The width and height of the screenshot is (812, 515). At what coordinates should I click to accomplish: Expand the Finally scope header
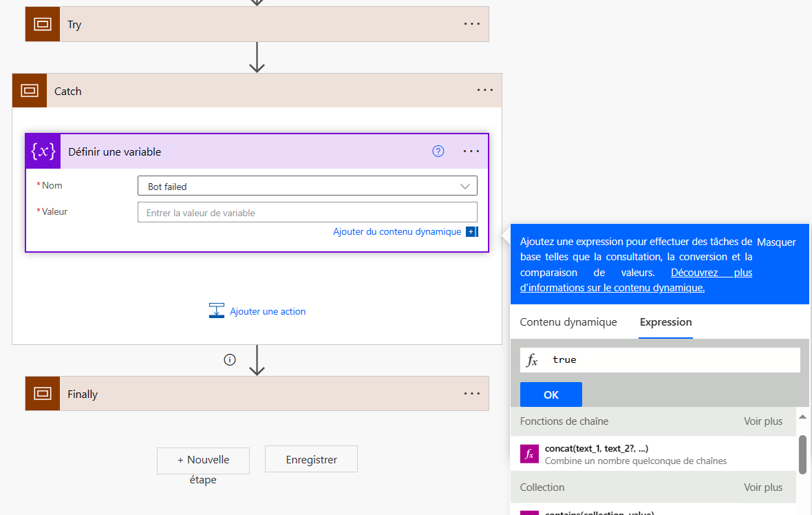point(257,394)
